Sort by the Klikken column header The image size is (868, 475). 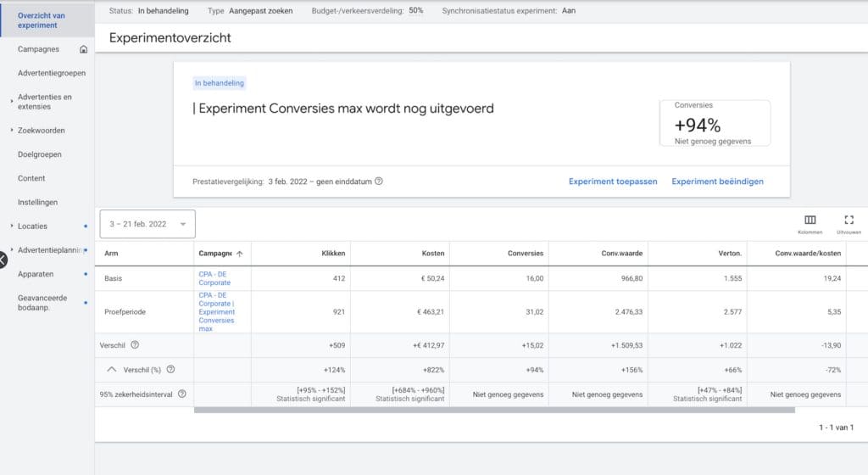(333, 254)
